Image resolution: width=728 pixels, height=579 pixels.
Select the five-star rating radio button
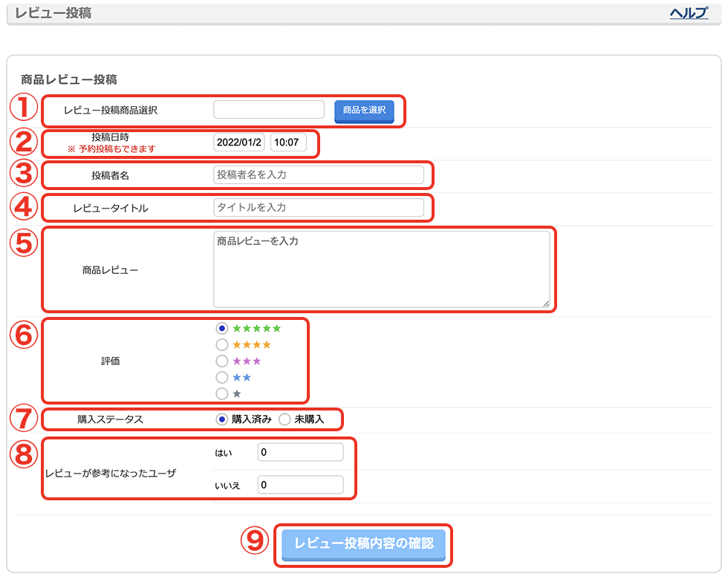222,328
